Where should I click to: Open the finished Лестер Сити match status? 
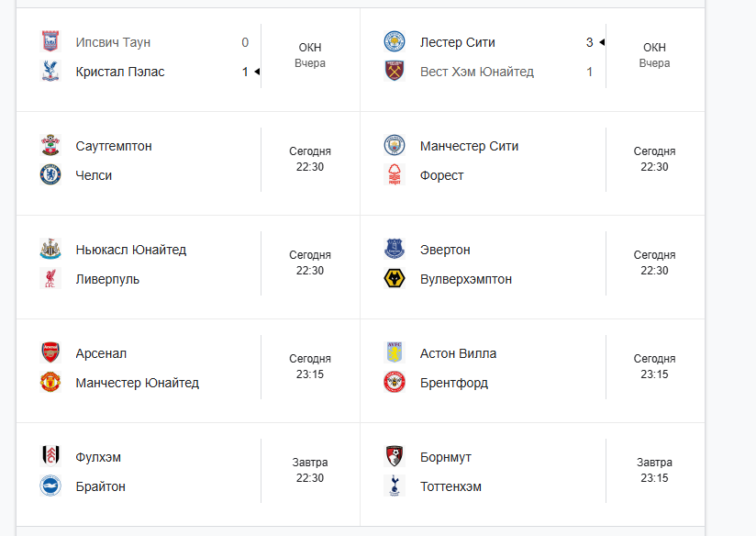[654, 55]
